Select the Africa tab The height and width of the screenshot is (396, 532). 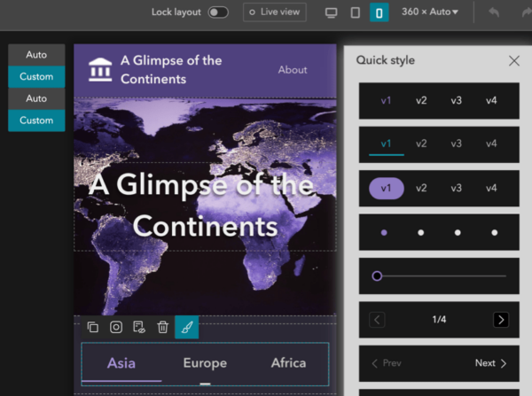tap(288, 363)
